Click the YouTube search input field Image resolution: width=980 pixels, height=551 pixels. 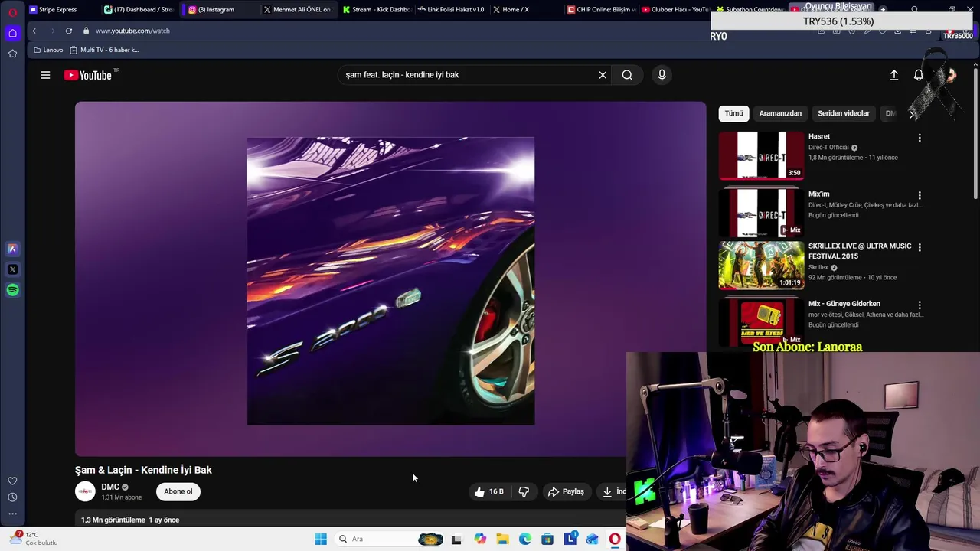click(467, 75)
